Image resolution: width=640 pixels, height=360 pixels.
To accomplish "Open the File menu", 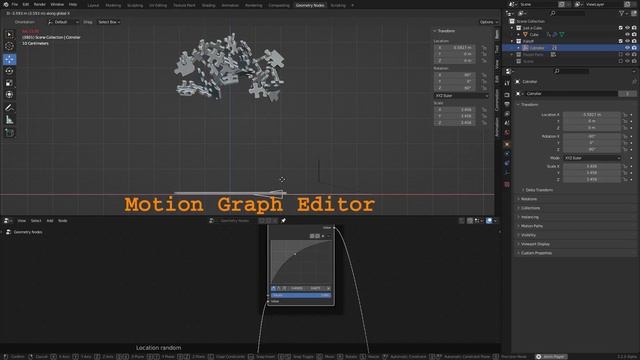I will pyautogui.click(x=15, y=4).
